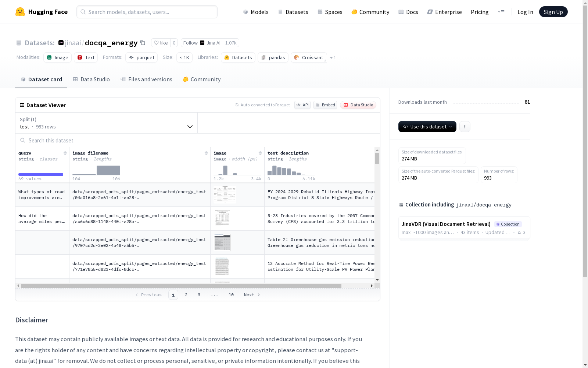Sort the image_filename column
The width and height of the screenshot is (588, 368).
click(x=206, y=153)
